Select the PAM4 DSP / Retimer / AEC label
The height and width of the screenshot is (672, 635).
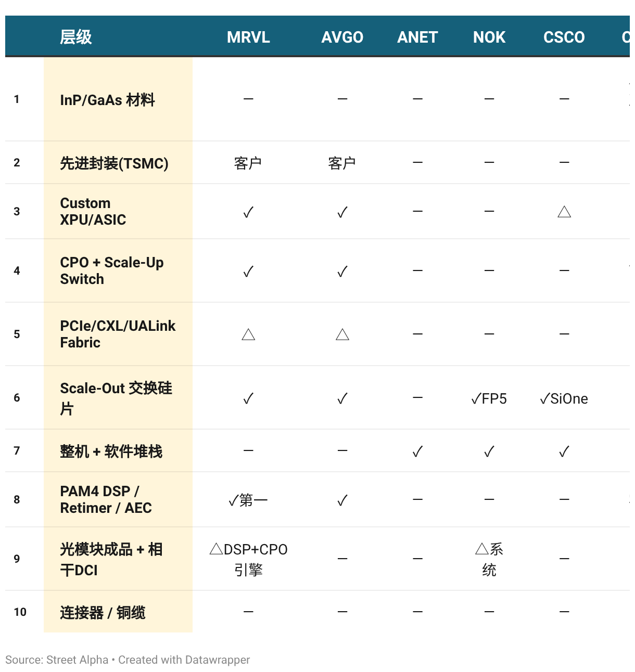(x=106, y=499)
